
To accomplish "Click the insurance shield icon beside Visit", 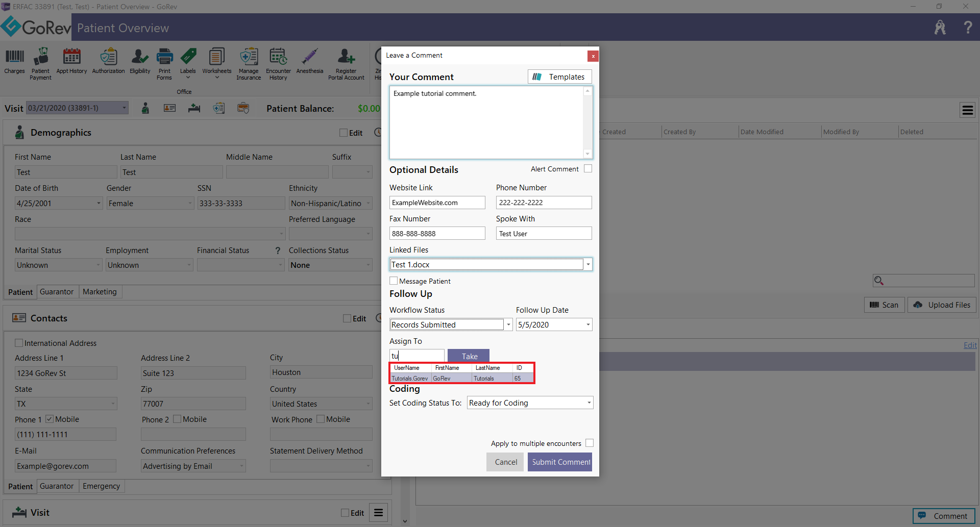I will point(219,108).
